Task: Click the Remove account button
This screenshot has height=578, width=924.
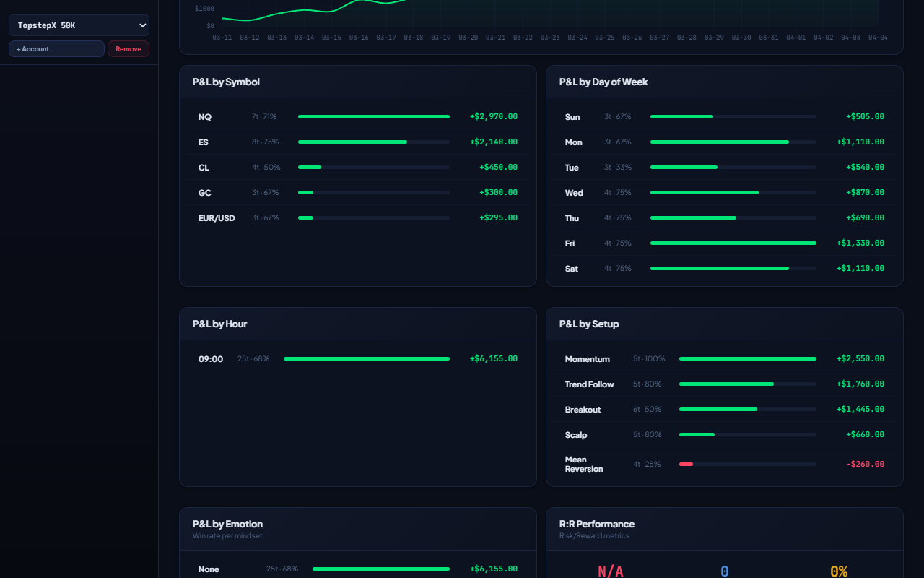Action: pyautogui.click(x=128, y=48)
